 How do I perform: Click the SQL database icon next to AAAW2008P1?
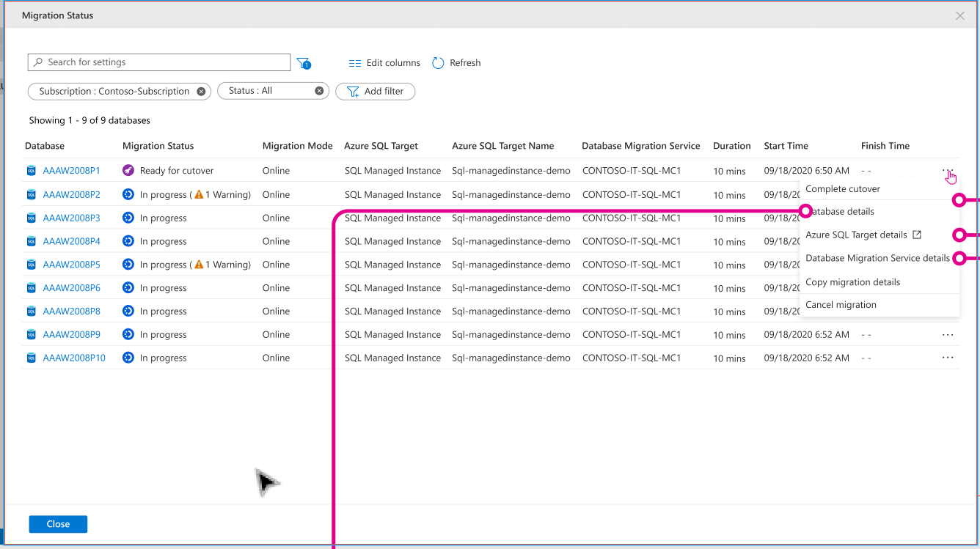[30, 170]
